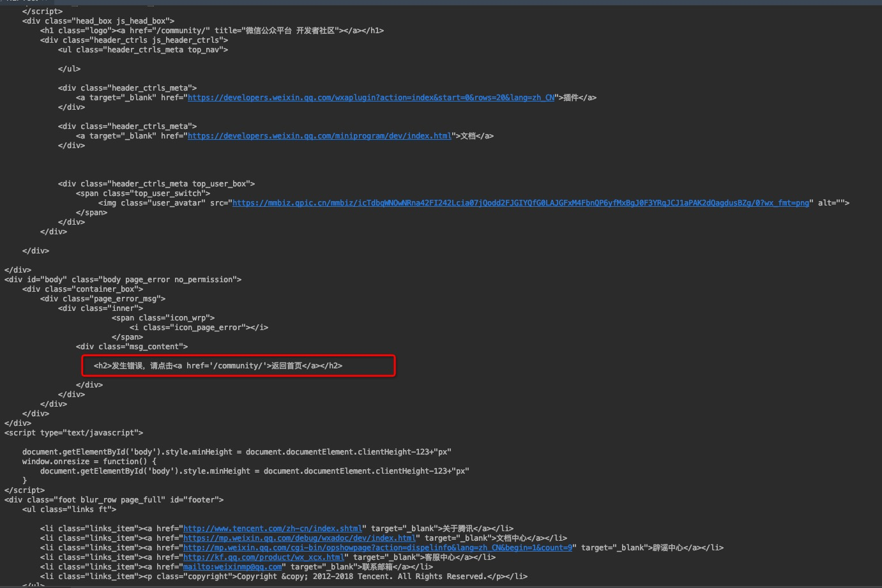The image size is (882, 588).
Task: Open the opshowpage dispelinfo link
Action: pyautogui.click(x=377, y=548)
